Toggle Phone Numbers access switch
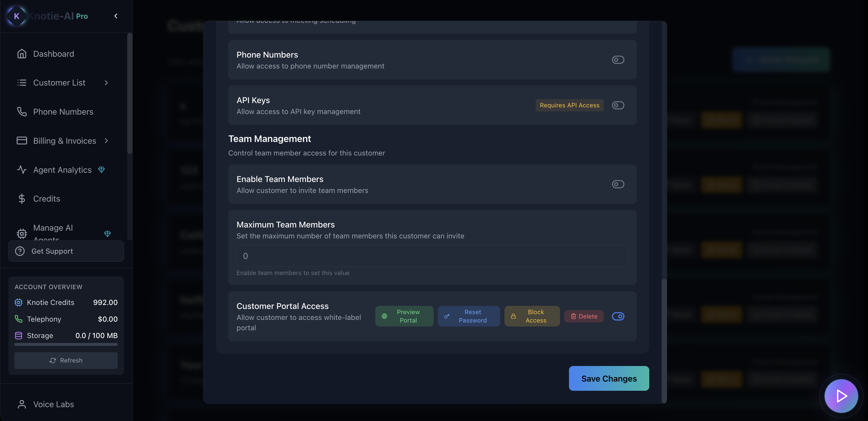The width and height of the screenshot is (868, 421). tap(618, 60)
